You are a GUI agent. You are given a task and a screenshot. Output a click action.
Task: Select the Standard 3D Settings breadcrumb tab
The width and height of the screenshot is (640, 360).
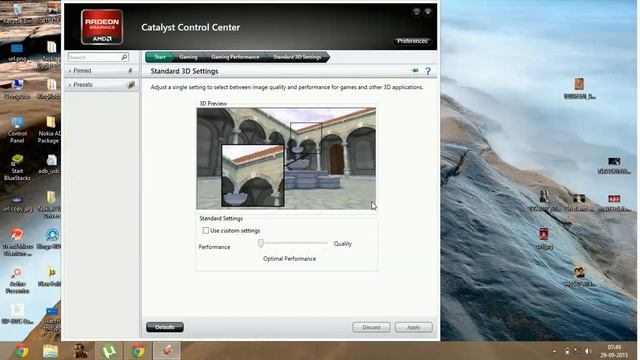coord(297,57)
